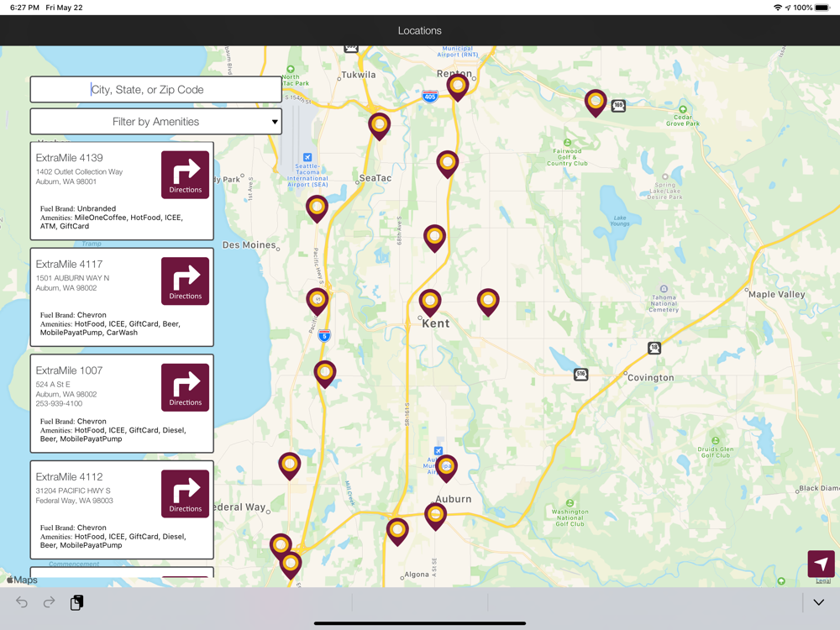The height and width of the screenshot is (630, 840).
Task: Tap the paste clipboard icon
Action: [x=76, y=602]
